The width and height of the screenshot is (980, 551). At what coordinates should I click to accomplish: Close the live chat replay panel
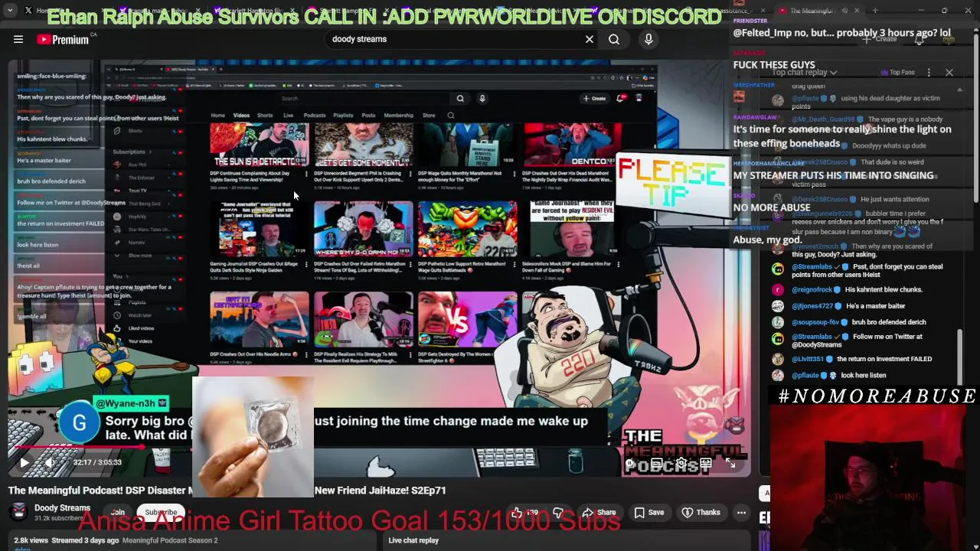point(949,73)
